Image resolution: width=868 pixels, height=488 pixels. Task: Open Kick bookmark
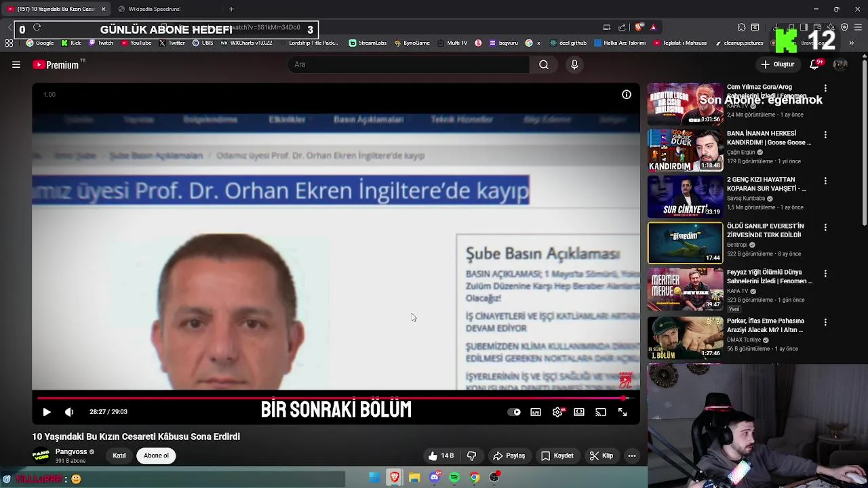(71, 43)
